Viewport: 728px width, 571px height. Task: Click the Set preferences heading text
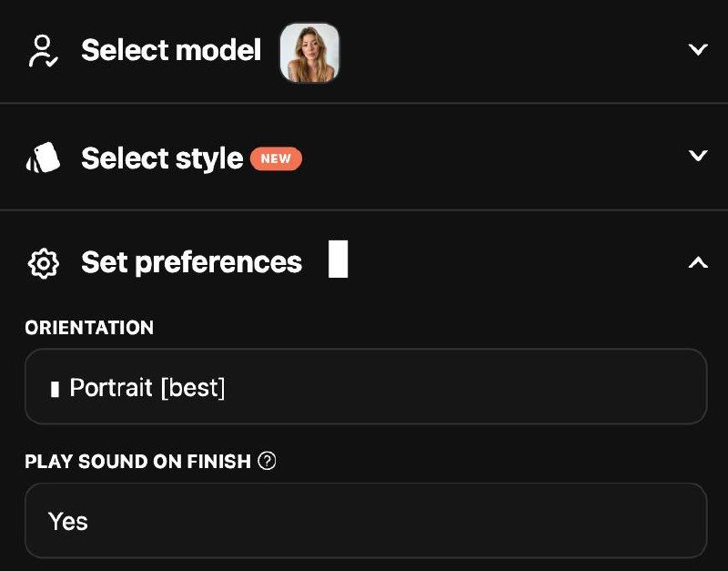pos(191,262)
